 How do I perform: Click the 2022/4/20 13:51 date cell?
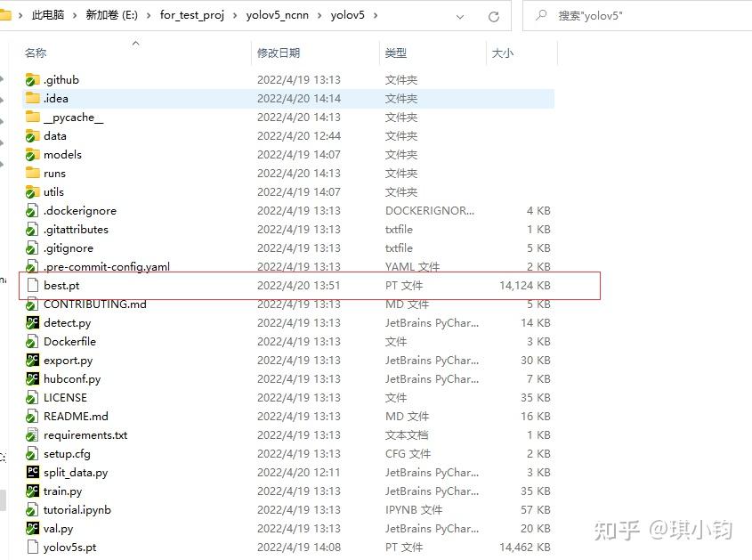pos(299,286)
